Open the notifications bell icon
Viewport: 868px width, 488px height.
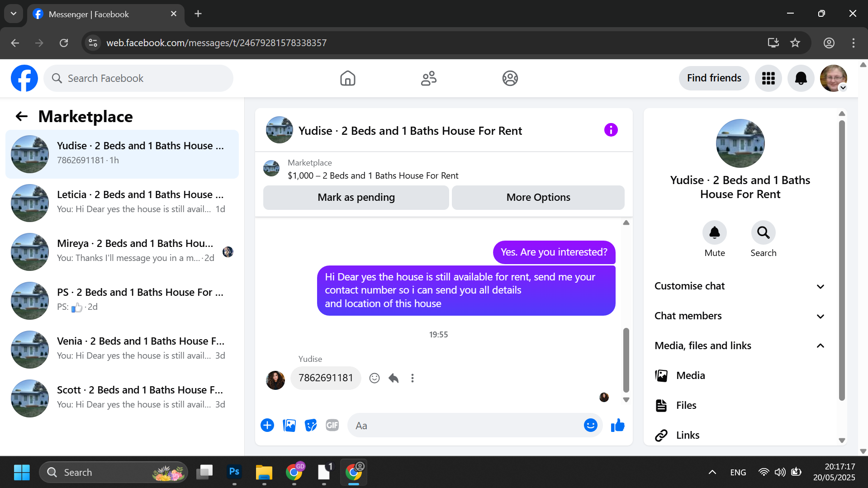click(801, 78)
